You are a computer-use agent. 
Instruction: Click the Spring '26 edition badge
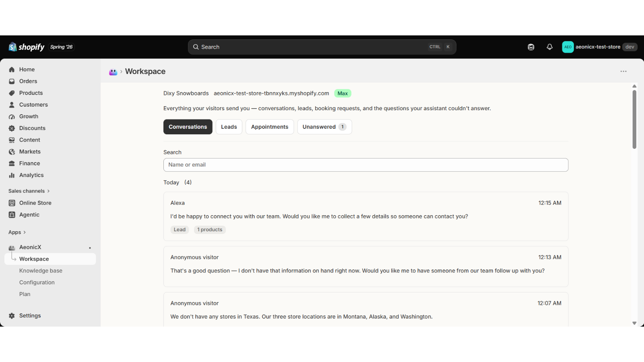(62, 47)
